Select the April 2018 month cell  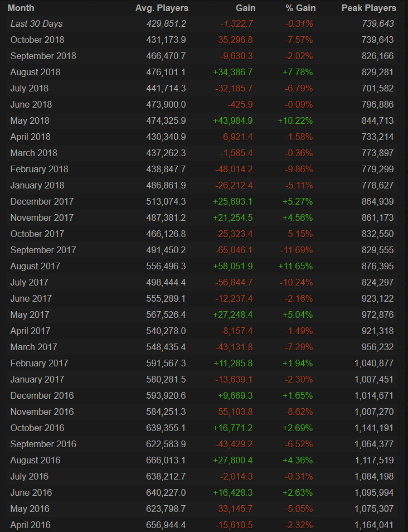(x=31, y=137)
